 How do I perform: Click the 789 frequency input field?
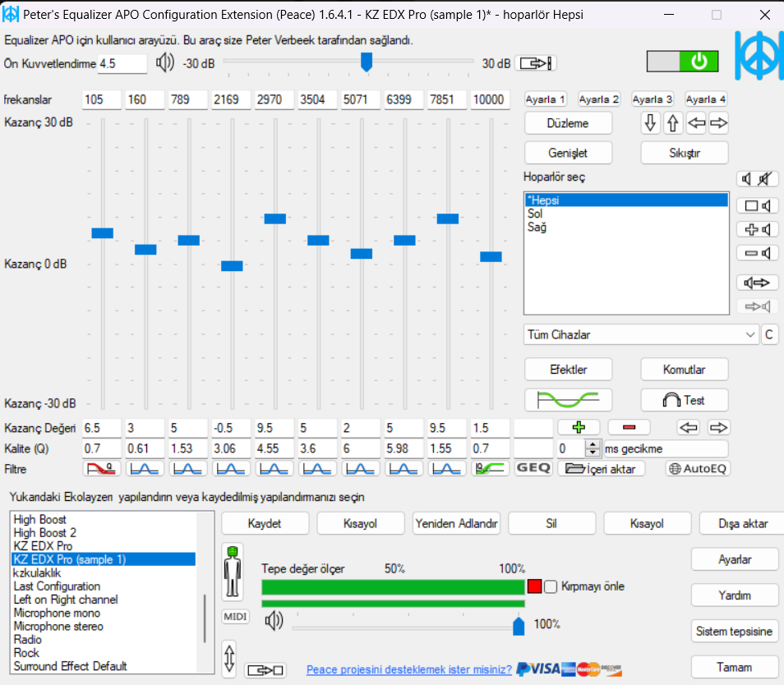(188, 99)
